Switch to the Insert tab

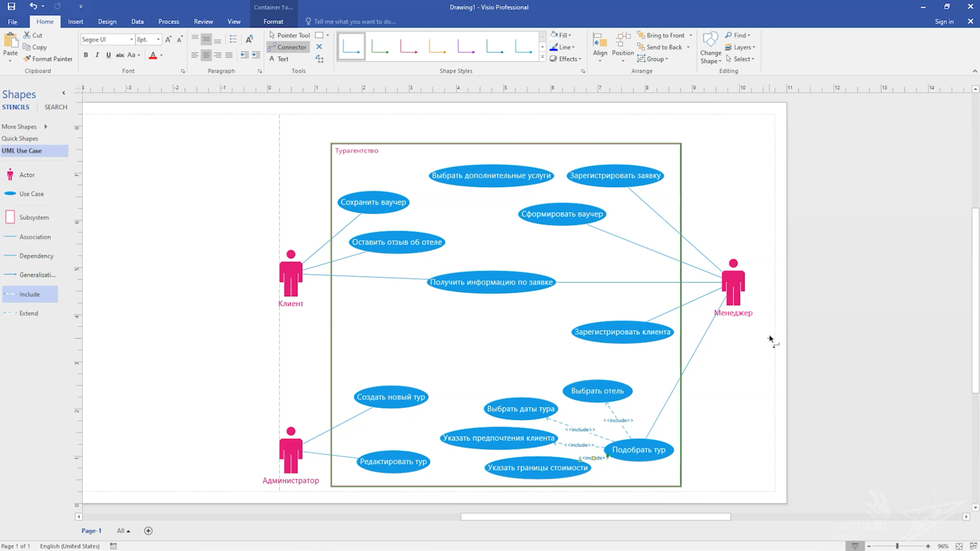pos(75,22)
